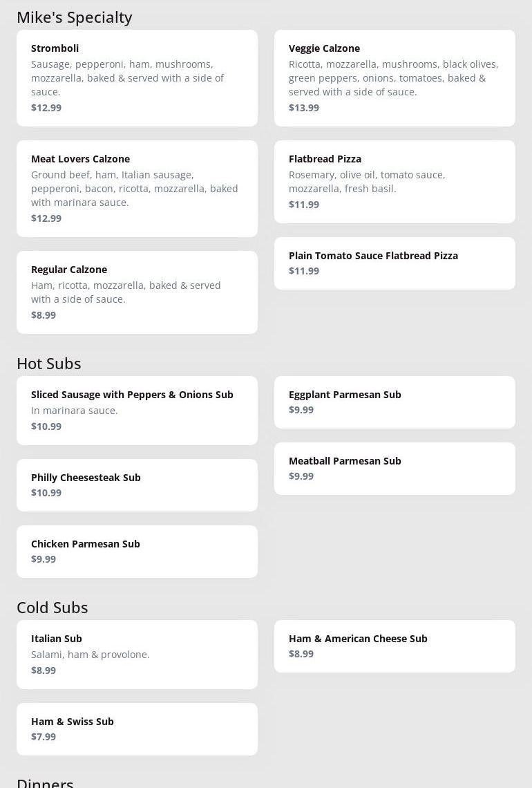Viewport: 532px width, 788px height.
Task: Select the Ham & Swiss Sub
Action: (137, 729)
